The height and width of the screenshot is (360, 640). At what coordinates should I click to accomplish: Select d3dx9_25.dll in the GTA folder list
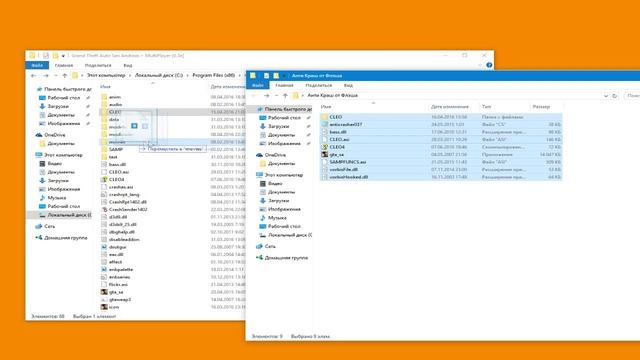(122, 224)
